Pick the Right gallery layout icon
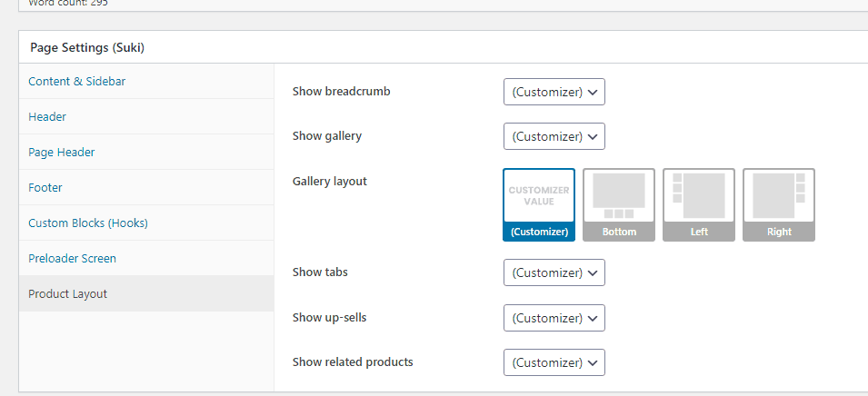868x396 pixels. tap(779, 204)
